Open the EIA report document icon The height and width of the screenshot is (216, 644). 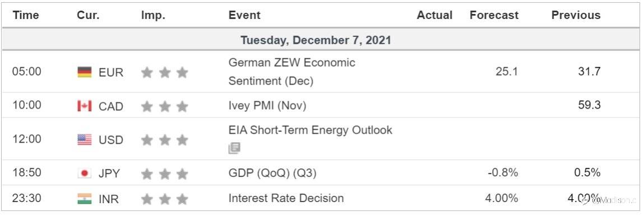tap(234, 148)
